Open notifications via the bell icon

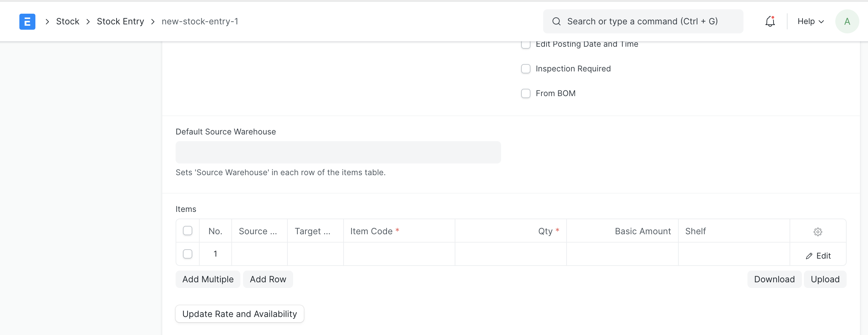[x=770, y=21]
